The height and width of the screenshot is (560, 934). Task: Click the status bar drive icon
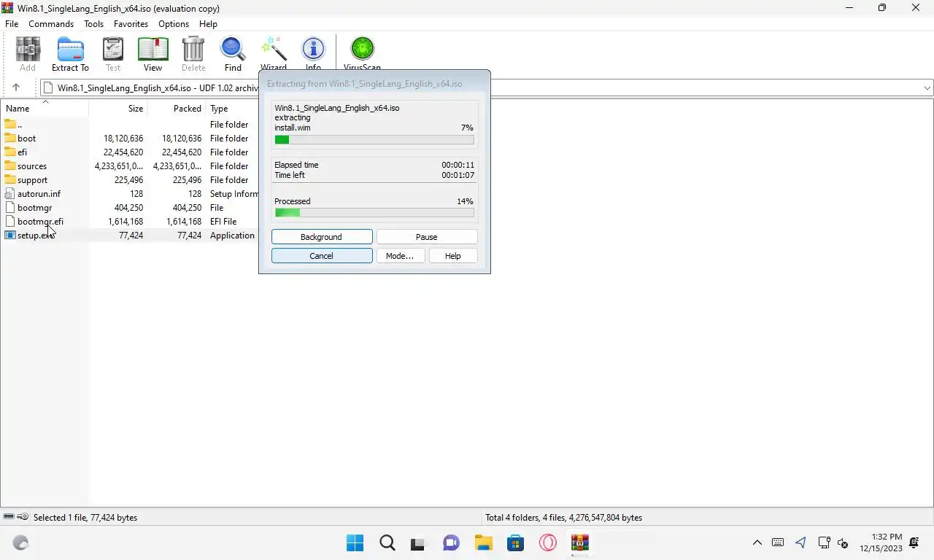click(x=9, y=517)
